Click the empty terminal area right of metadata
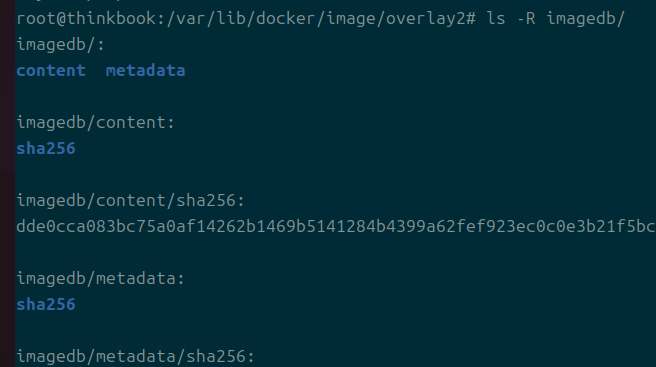 point(420,70)
